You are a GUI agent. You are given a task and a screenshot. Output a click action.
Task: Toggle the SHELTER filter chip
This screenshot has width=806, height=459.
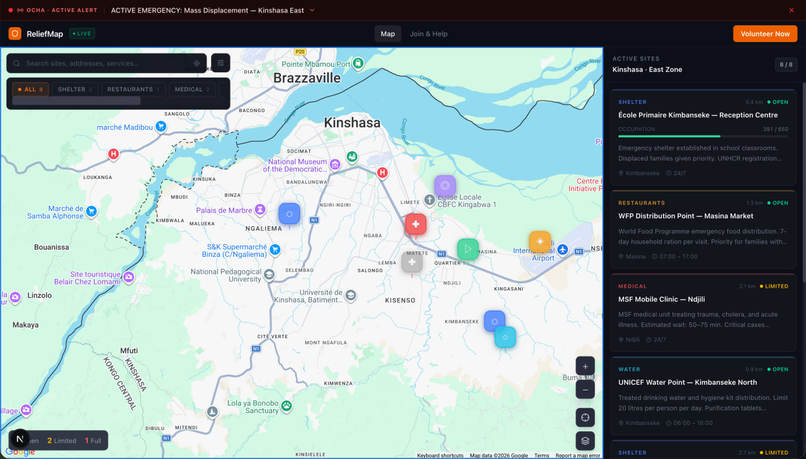click(75, 89)
